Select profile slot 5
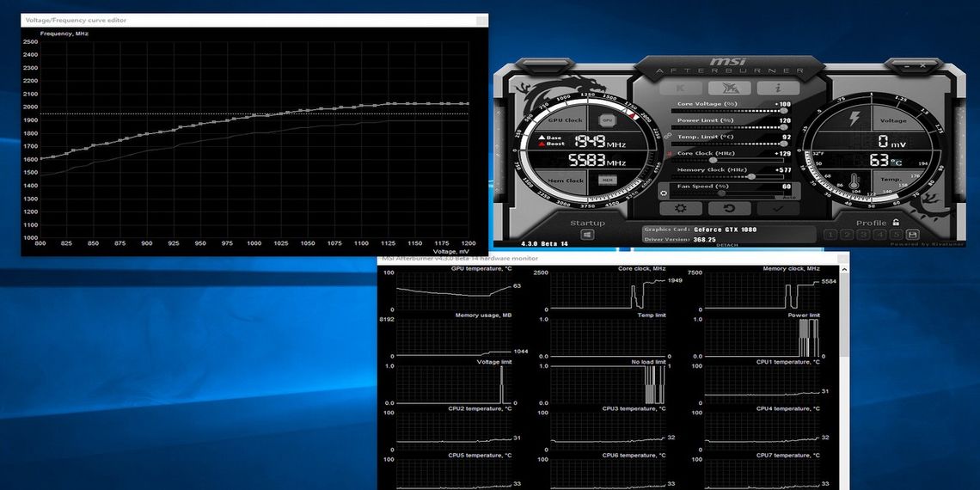 [897, 235]
